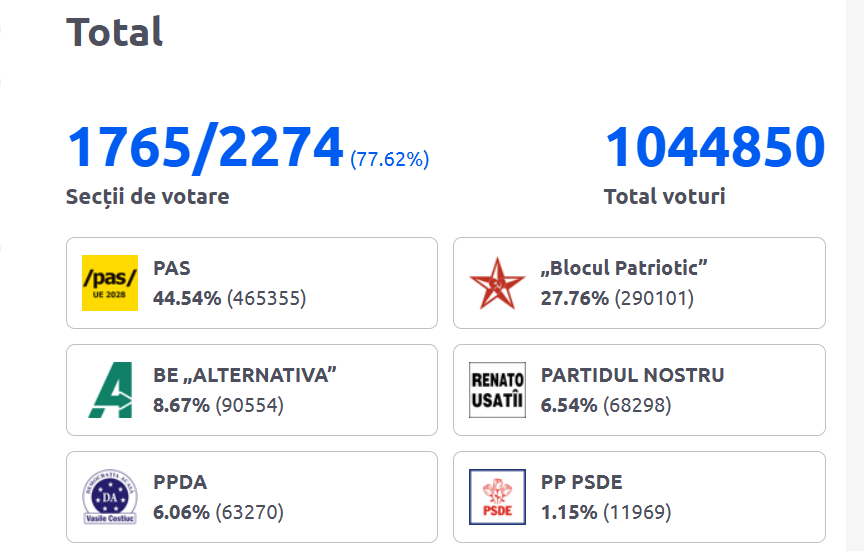The height and width of the screenshot is (551, 864).
Task: Click the green Alternativa bloc logo
Action: click(x=110, y=390)
